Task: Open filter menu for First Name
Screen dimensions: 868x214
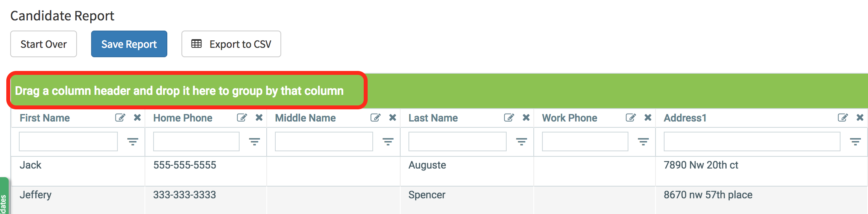Action: pos(133,141)
